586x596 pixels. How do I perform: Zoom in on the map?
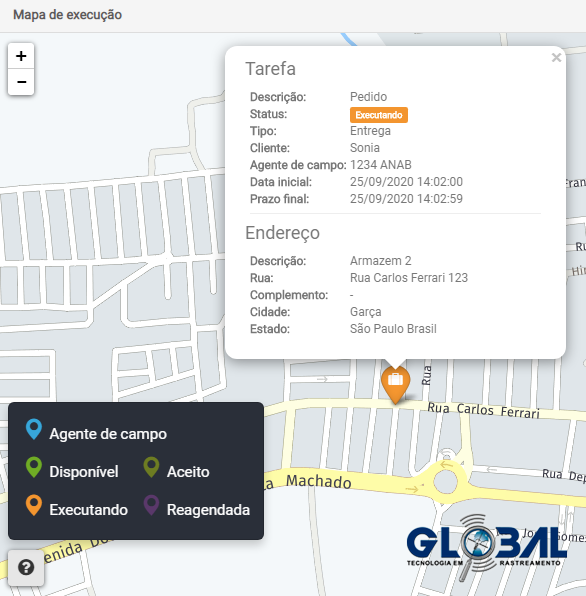click(x=21, y=56)
